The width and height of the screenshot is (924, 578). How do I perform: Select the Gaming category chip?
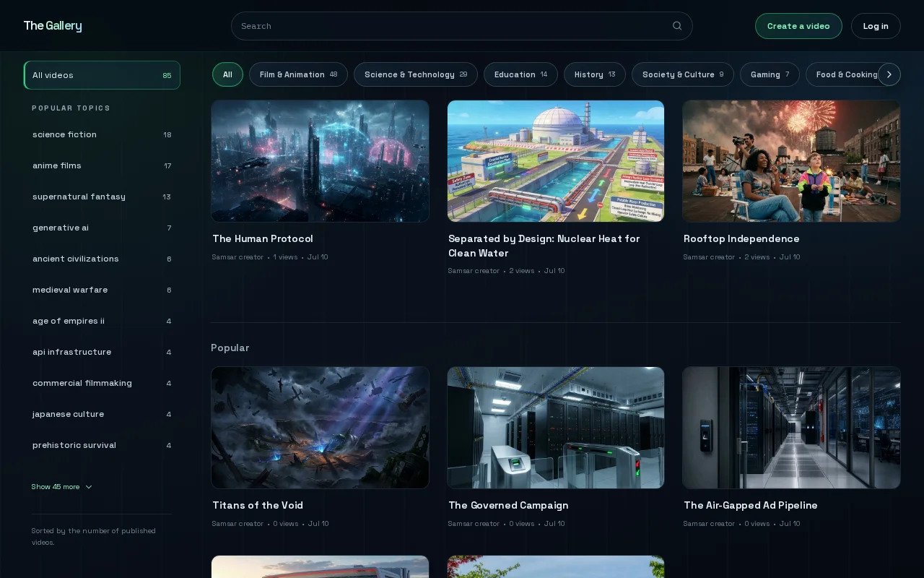(x=770, y=74)
